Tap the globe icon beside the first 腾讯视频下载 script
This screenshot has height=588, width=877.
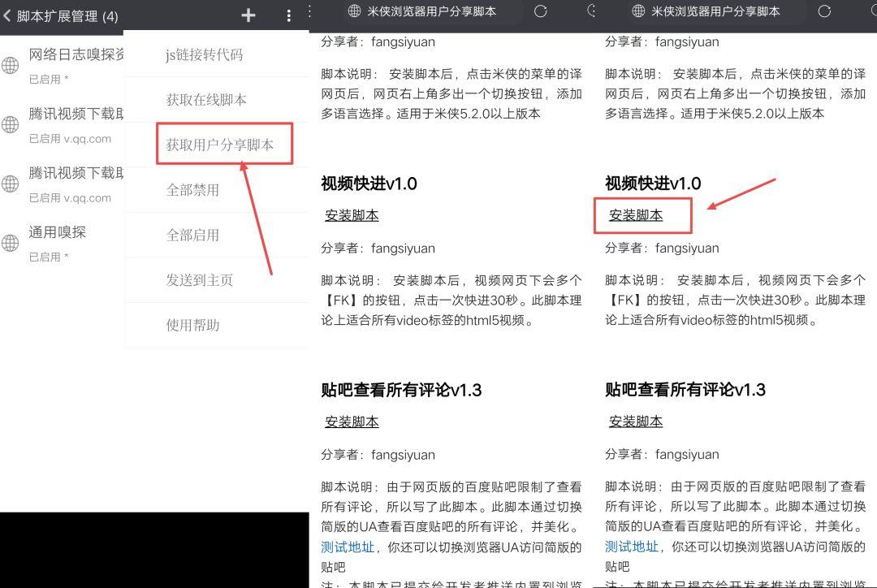[x=11, y=124]
